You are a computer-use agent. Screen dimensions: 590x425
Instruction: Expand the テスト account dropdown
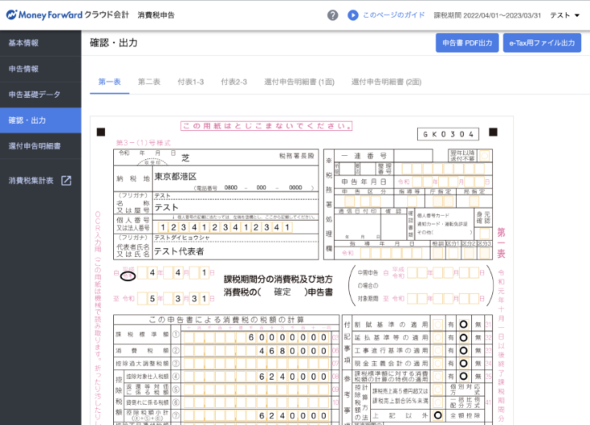[x=565, y=15]
